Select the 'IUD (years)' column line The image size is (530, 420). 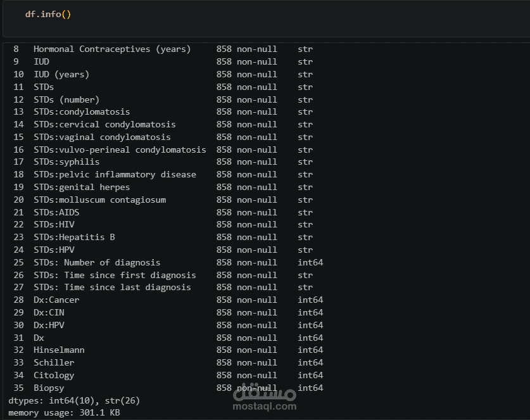[61, 74]
